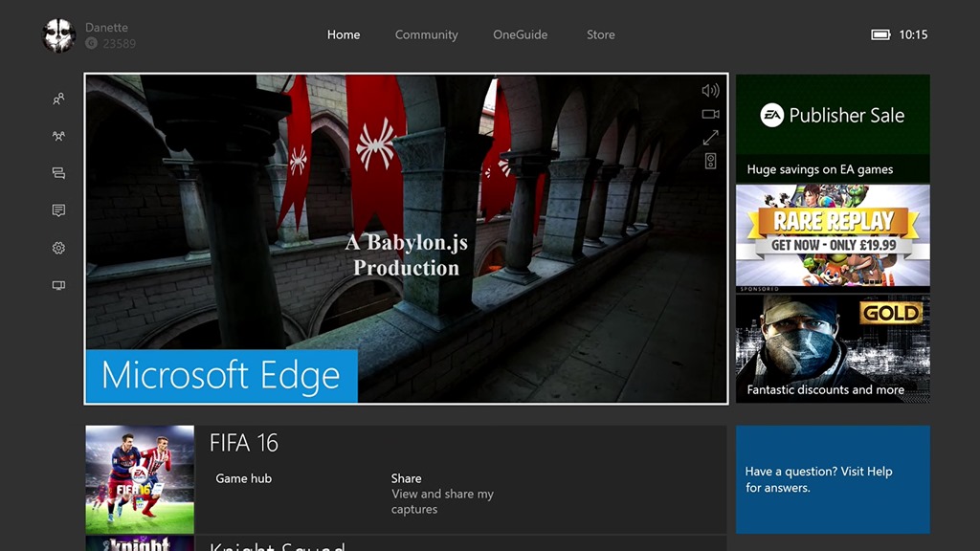The image size is (980, 551).
Task: Open the Gold discounts tile
Action: (833, 348)
